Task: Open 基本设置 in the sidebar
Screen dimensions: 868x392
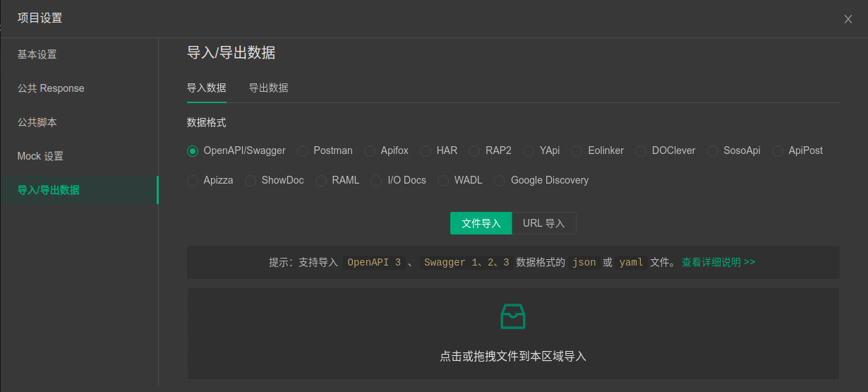Action: click(x=37, y=54)
